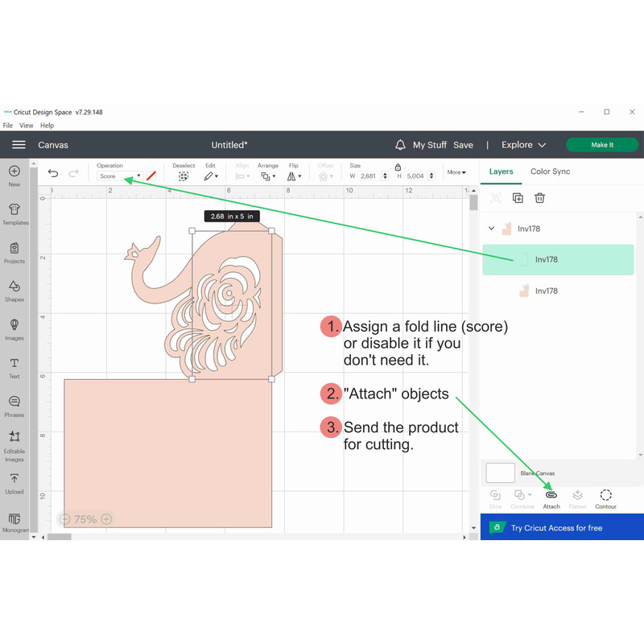Open the hamburger main menu
Screen dimensions: 644x644
[19, 145]
